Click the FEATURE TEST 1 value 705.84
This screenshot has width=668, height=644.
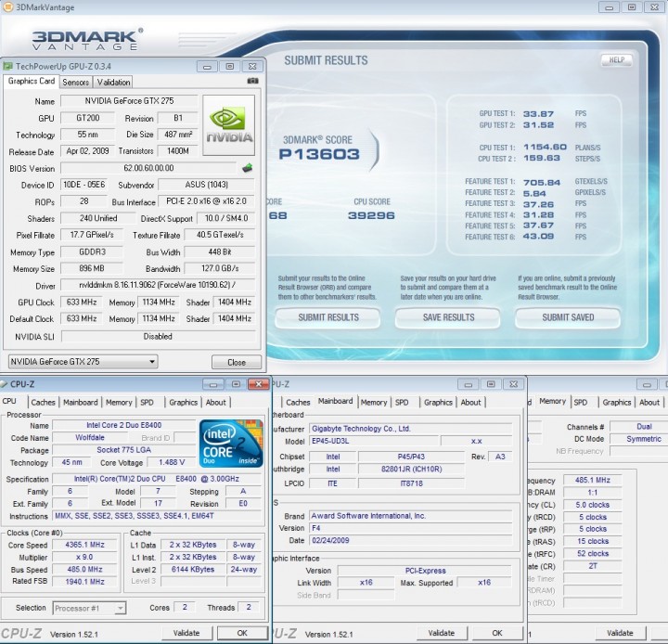[542, 183]
